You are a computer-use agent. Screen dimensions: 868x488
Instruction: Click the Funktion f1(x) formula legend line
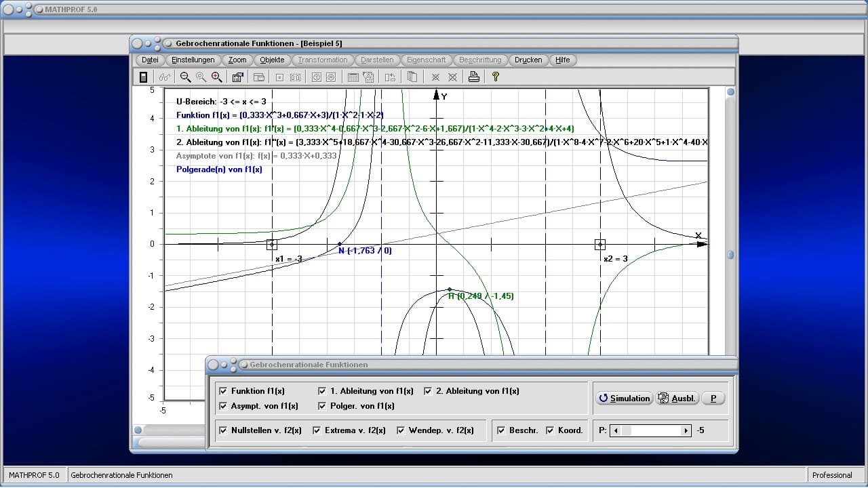click(x=279, y=115)
